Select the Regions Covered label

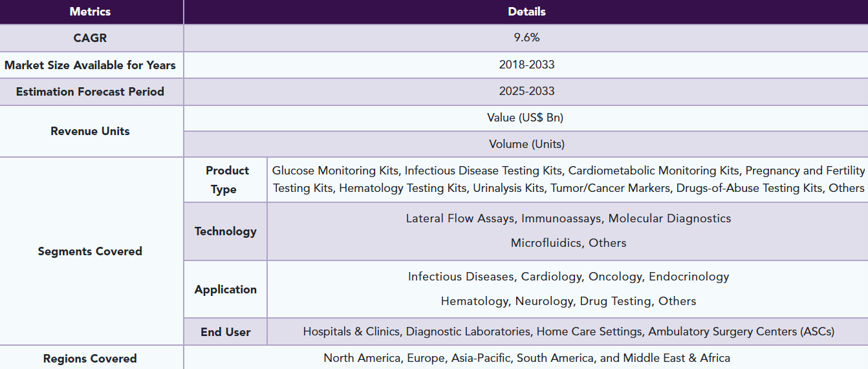[91, 358]
